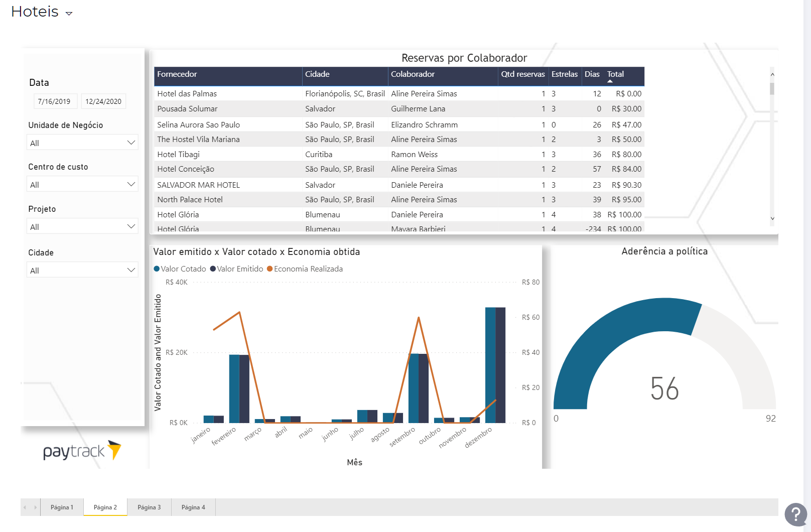Sort table by Fornecedor column header
The width and height of the screenshot is (811, 532).
[177, 74]
